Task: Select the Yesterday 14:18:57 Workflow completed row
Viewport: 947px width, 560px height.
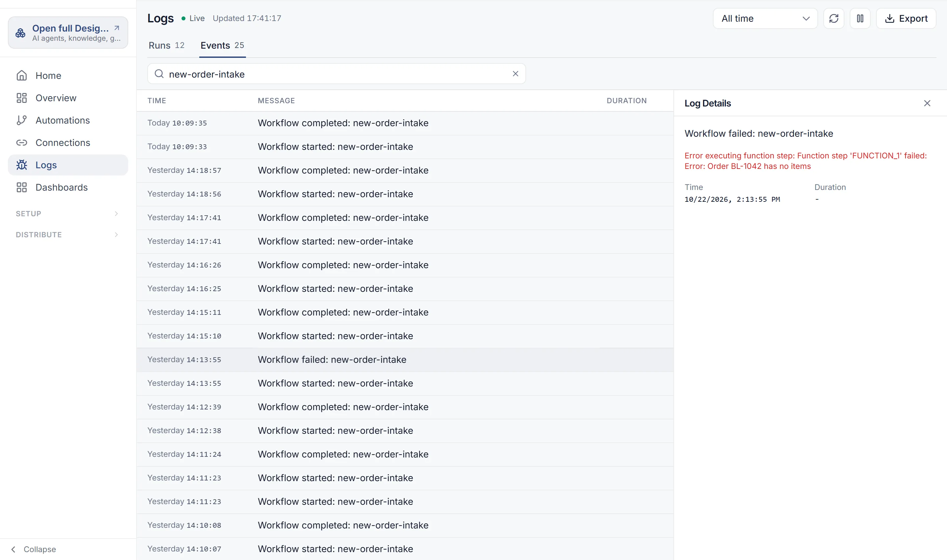Action: click(x=405, y=171)
